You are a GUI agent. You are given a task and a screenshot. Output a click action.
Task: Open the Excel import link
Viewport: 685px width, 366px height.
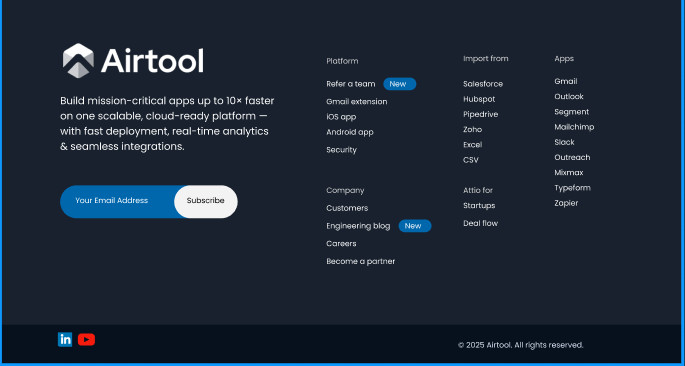click(x=472, y=145)
